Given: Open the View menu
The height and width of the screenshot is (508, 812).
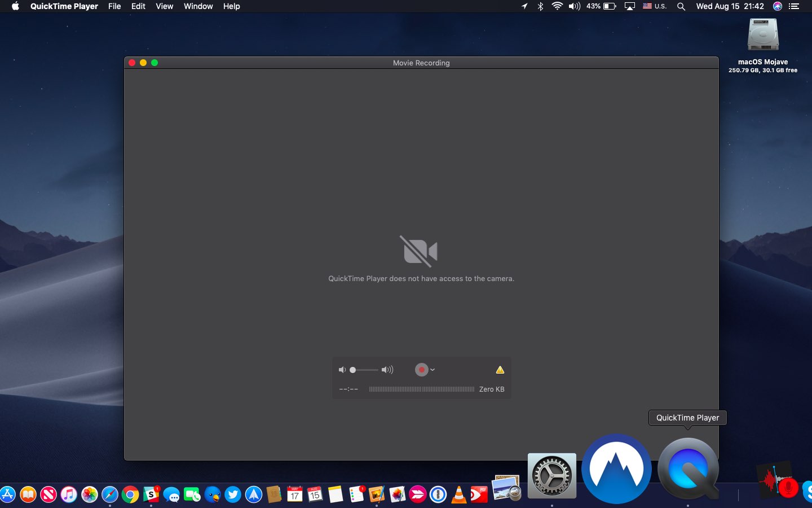Looking at the screenshot, I should pyautogui.click(x=164, y=6).
